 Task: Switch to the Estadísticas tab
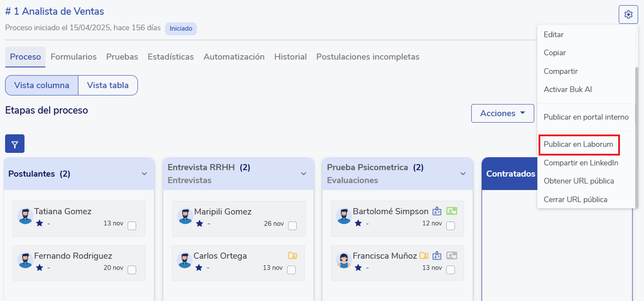171,57
